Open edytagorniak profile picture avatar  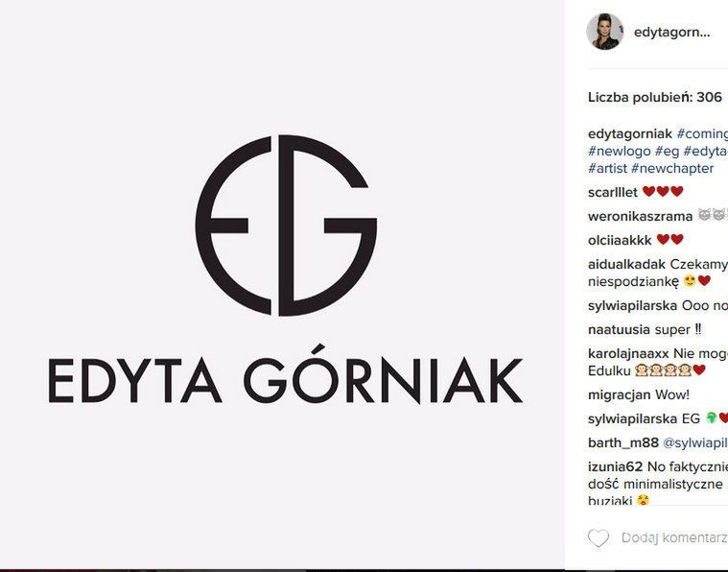point(604,32)
